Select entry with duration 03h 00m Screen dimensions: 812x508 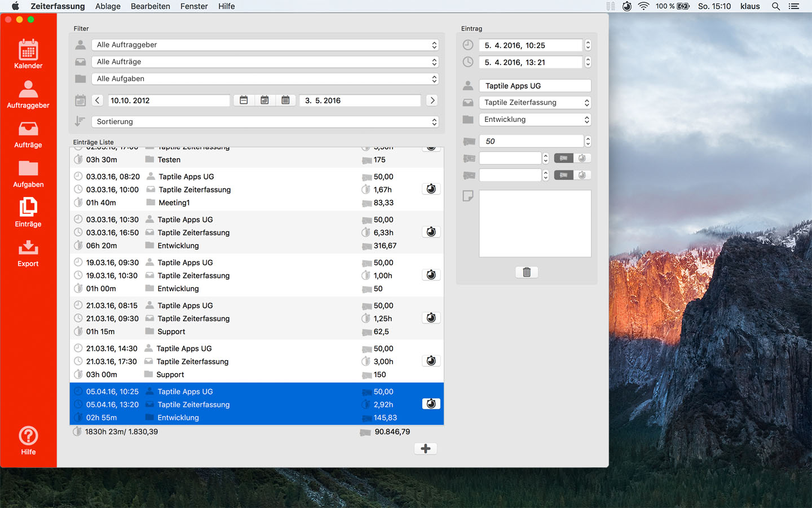coord(257,361)
